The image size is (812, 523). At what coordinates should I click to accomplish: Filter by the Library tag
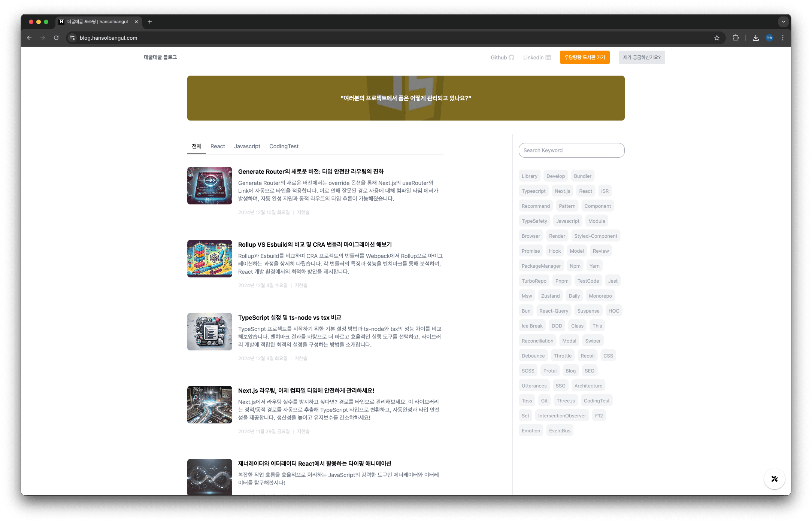(x=530, y=176)
